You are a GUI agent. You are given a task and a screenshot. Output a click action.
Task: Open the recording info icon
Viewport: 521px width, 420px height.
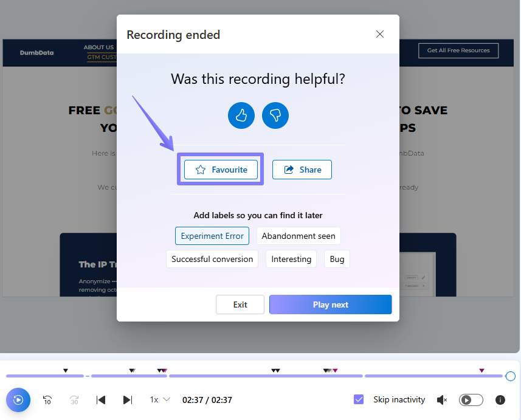[500, 400]
